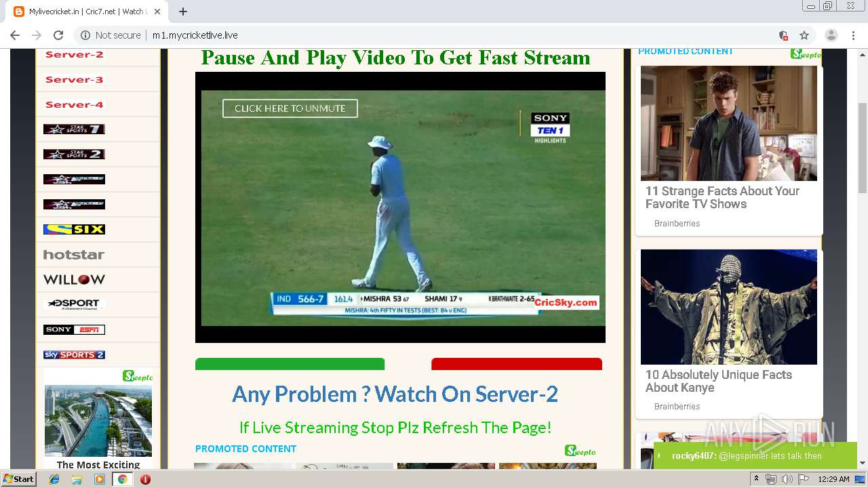868x488 pixels.
Task: Click the Speepto logo above the sidebar ad
Action: (x=138, y=376)
